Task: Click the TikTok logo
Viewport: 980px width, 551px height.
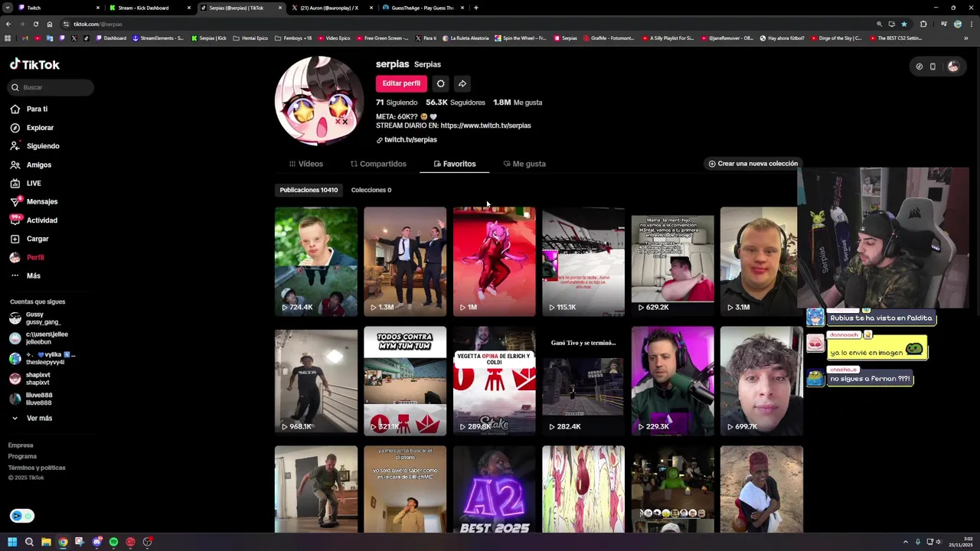Action: [x=34, y=65]
